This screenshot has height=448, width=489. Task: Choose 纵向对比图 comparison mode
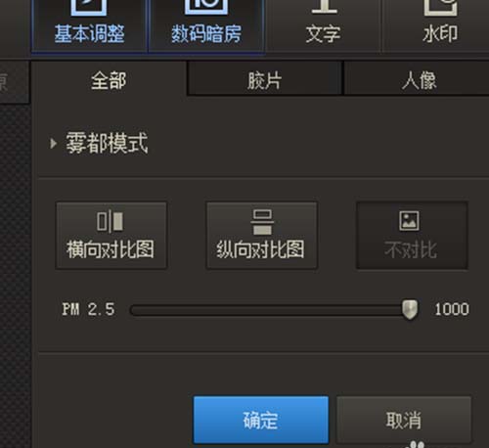tap(261, 236)
